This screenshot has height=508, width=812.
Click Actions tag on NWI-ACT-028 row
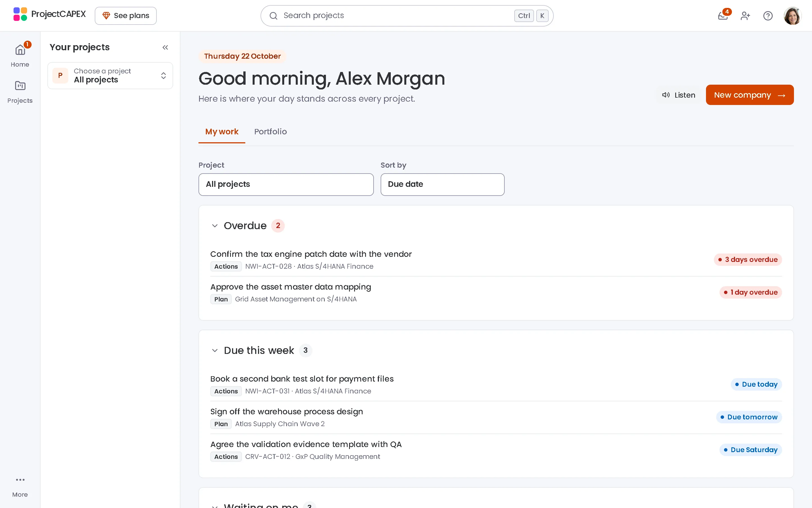pyautogui.click(x=226, y=266)
